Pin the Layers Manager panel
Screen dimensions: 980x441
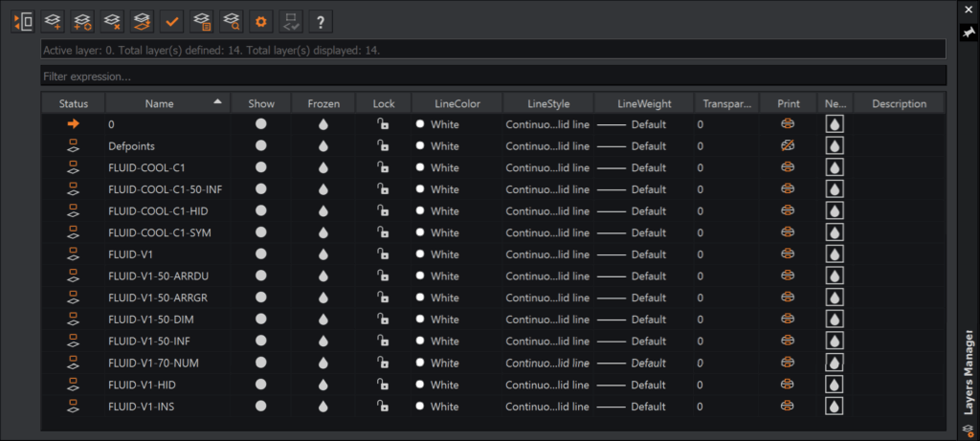coord(968,9)
